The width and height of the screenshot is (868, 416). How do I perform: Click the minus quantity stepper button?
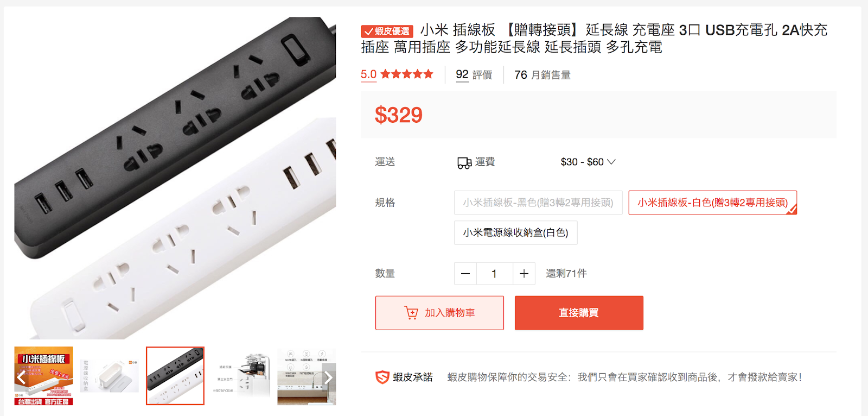coord(465,274)
